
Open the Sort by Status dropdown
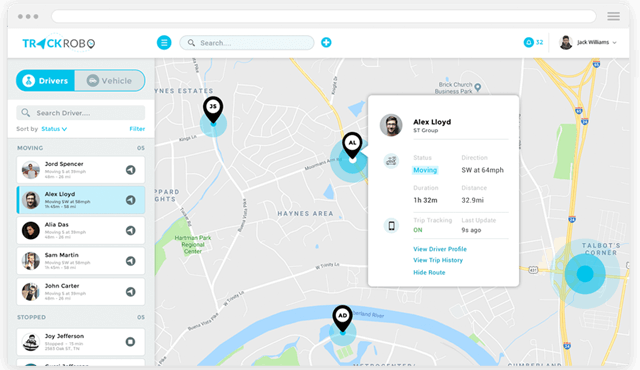point(54,129)
